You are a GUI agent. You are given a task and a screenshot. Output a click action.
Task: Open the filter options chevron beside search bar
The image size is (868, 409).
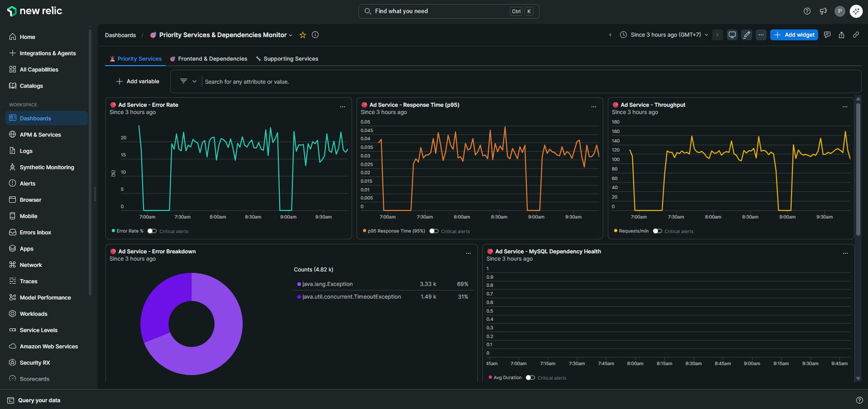click(195, 81)
